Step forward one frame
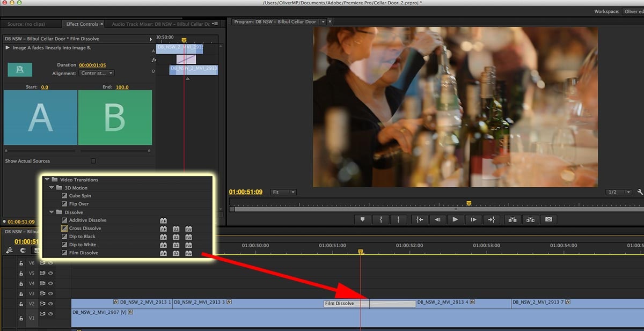The image size is (644, 331). 473,219
